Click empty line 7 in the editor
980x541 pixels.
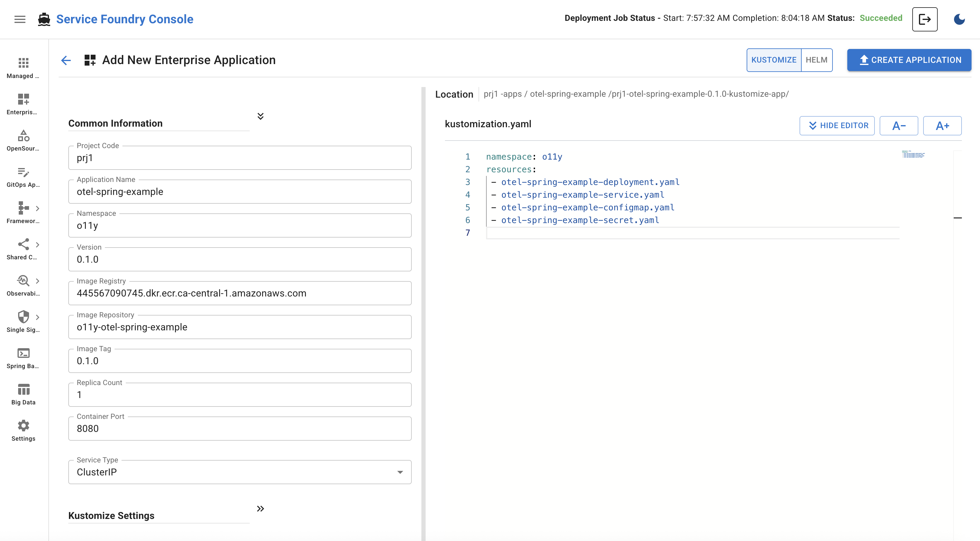click(x=693, y=233)
